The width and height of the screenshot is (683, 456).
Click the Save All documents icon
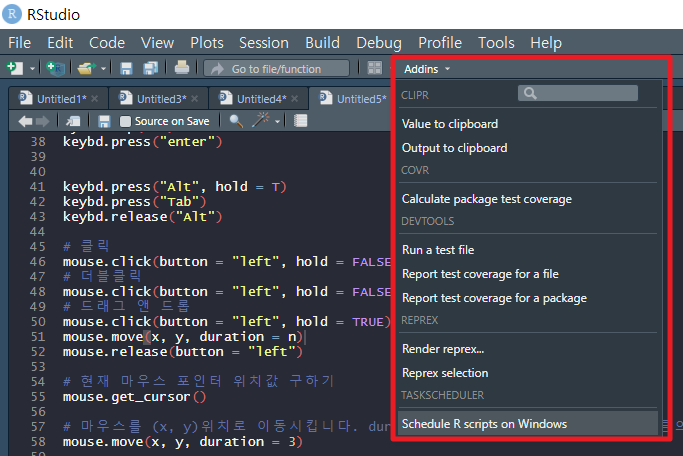(149, 68)
